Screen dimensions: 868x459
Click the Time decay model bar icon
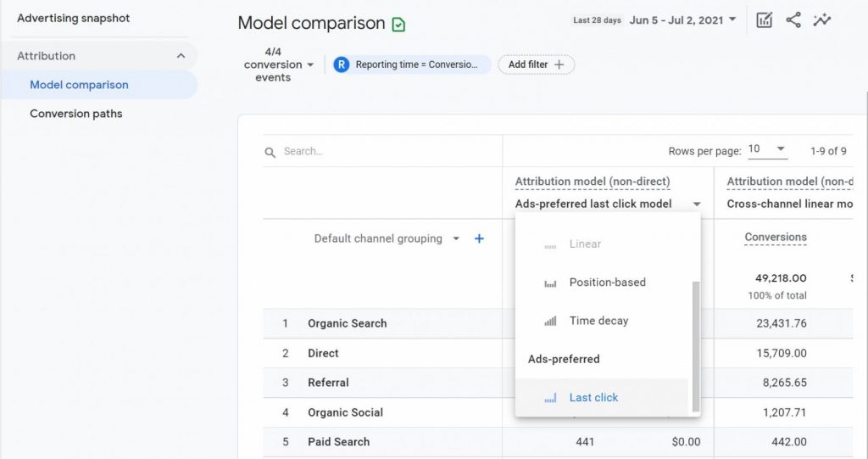point(550,321)
